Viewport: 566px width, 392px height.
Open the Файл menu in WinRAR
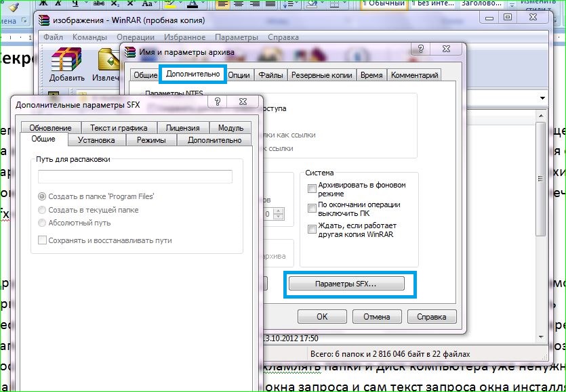(x=53, y=37)
